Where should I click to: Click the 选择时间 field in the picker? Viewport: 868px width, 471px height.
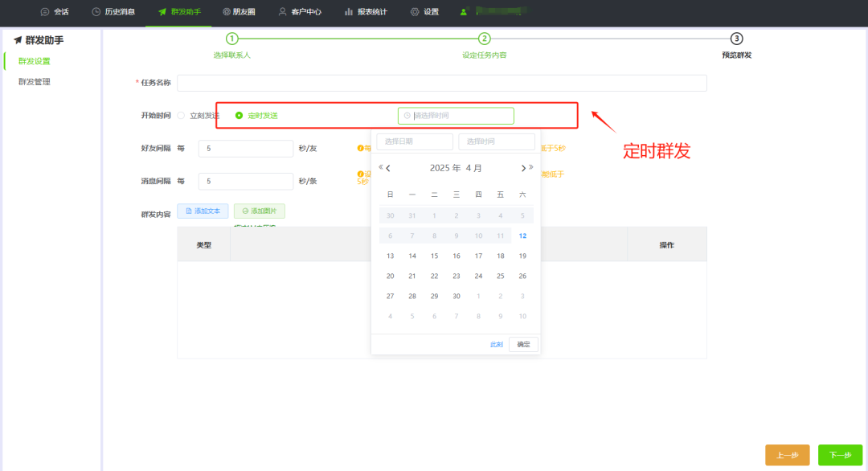coord(497,141)
